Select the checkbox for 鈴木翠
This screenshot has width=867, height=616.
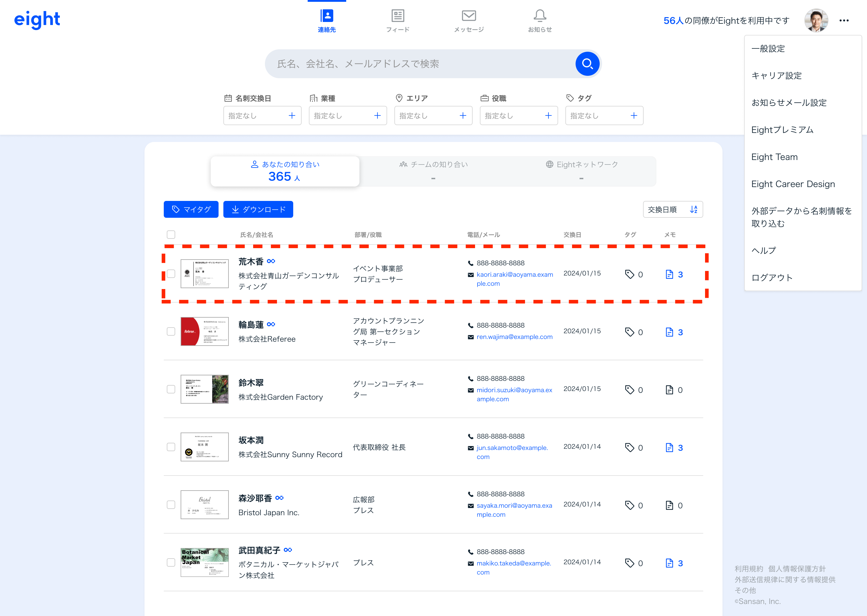(171, 389)
